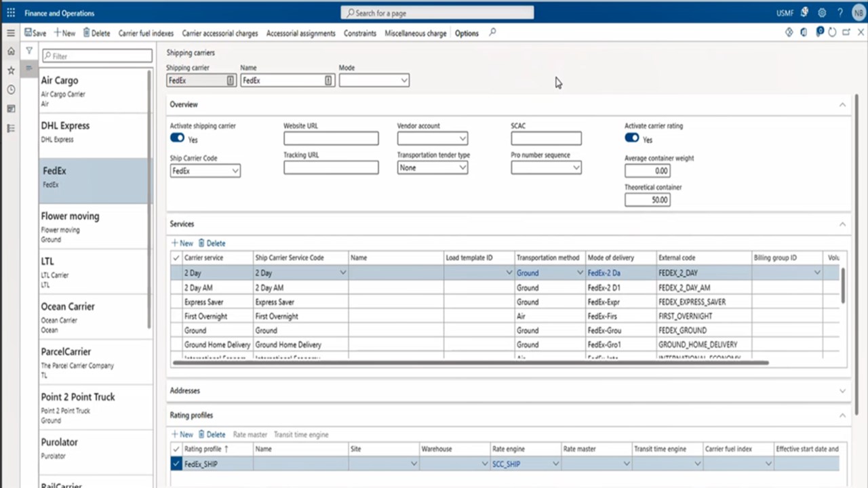Click the Services grid horizontal scrollbar
Image resolution: width=868 pixels, height=488 pixels.
471,363
